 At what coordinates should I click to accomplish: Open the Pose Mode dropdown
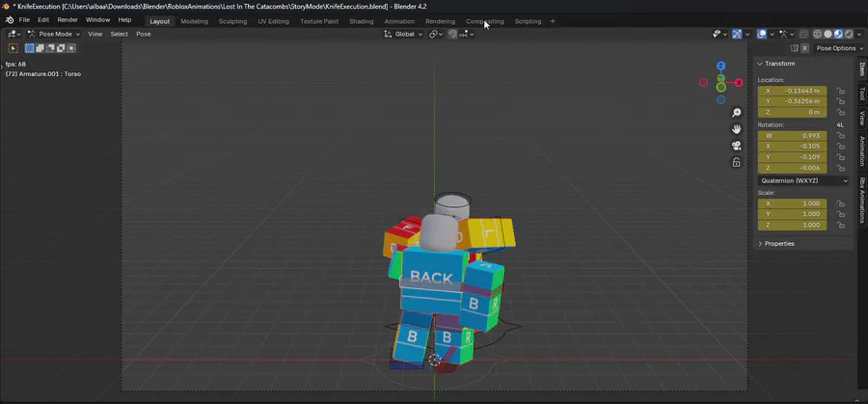tap(54, 34)
